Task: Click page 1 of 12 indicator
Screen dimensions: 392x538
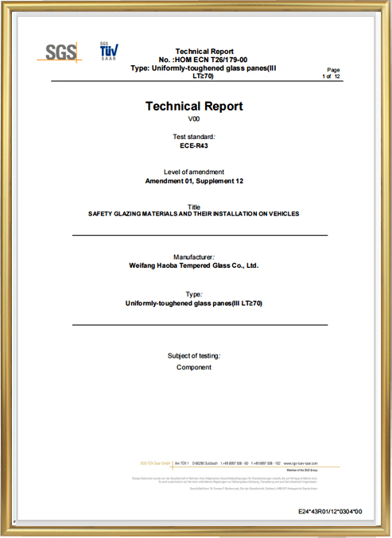Action: tap(332, 73)
